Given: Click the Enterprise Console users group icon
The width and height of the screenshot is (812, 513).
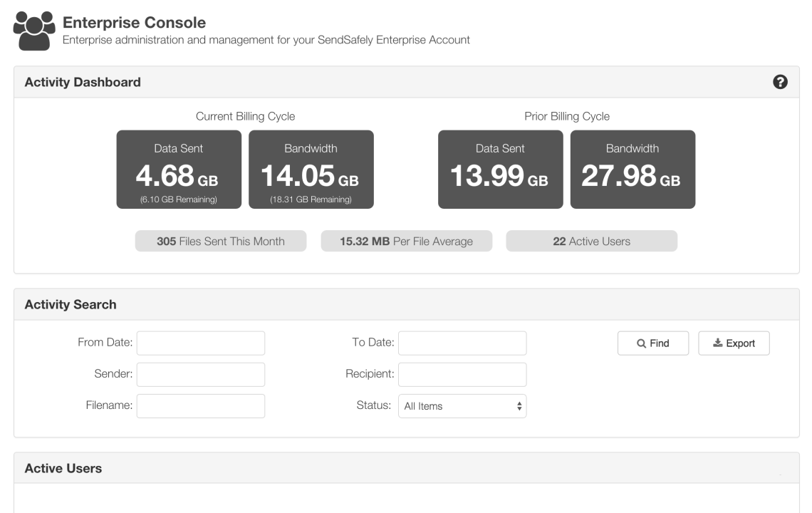Looking at the screenshot, I should tap(32, 31).
